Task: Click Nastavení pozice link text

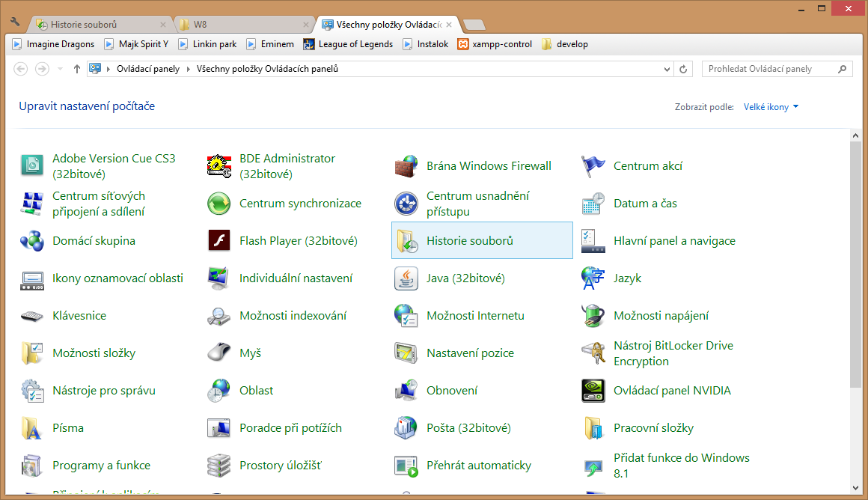Action: pos(470,353)
